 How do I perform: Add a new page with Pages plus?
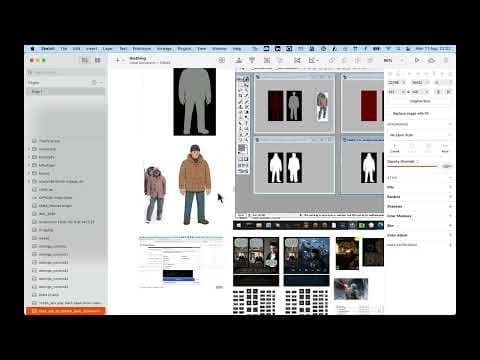click(x=94, y=82)
